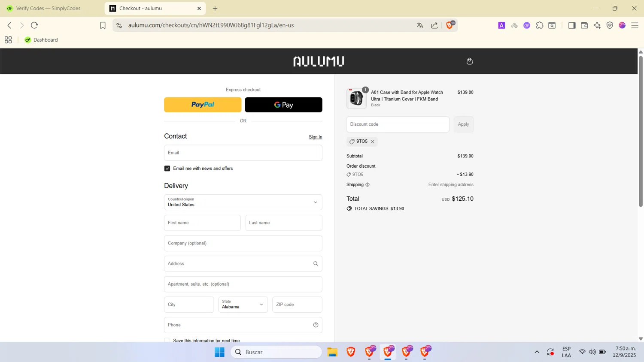Click the City field

[189, 305]
